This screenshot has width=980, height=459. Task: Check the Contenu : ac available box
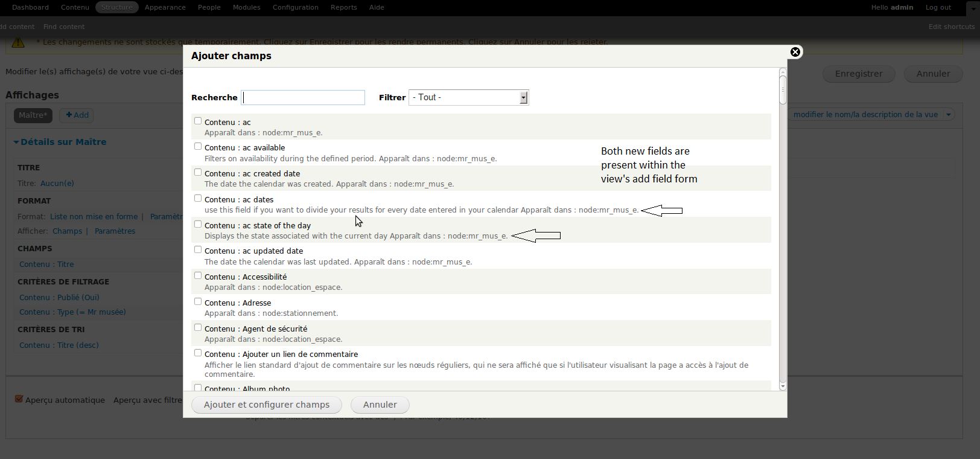coord(198,146)
